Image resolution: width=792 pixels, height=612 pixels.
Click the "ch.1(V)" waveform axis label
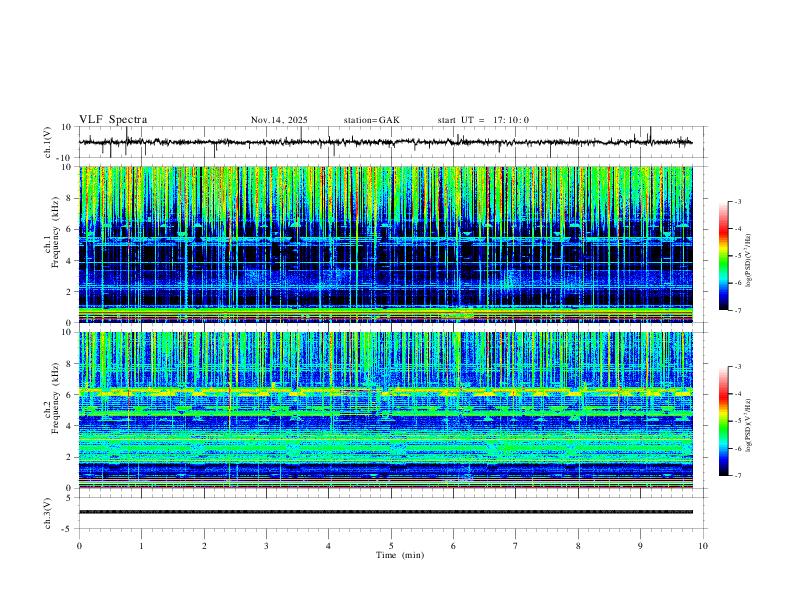point(48,142)
